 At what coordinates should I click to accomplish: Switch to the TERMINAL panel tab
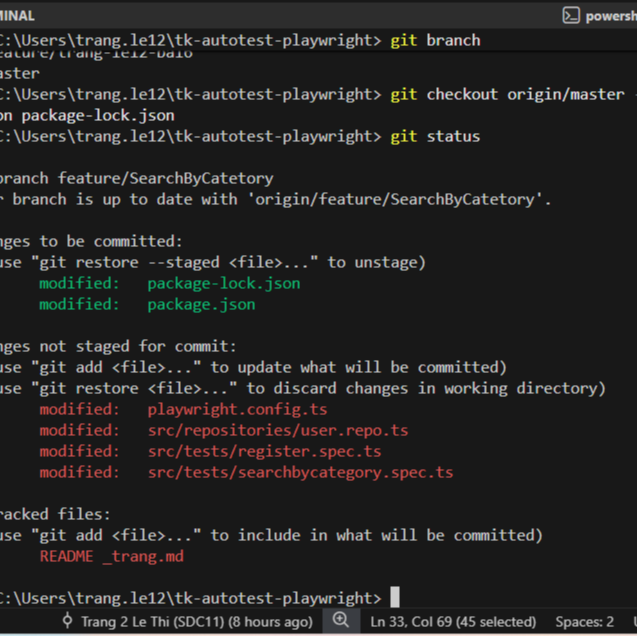(18, 15)
